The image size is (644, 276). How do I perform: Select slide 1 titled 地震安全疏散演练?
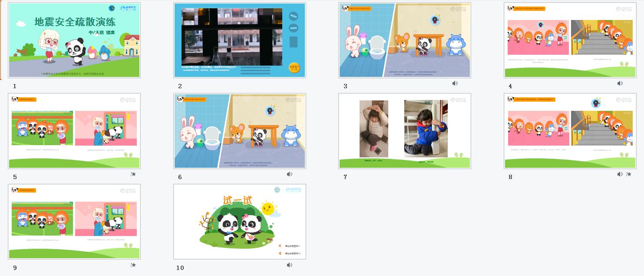pyautogui.click(x=74, y=40)
